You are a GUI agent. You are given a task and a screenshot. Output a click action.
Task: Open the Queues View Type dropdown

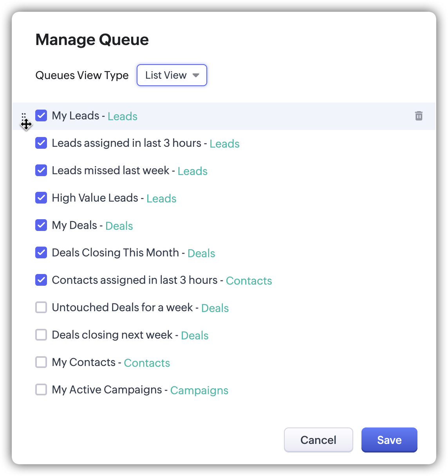(172, 75)
